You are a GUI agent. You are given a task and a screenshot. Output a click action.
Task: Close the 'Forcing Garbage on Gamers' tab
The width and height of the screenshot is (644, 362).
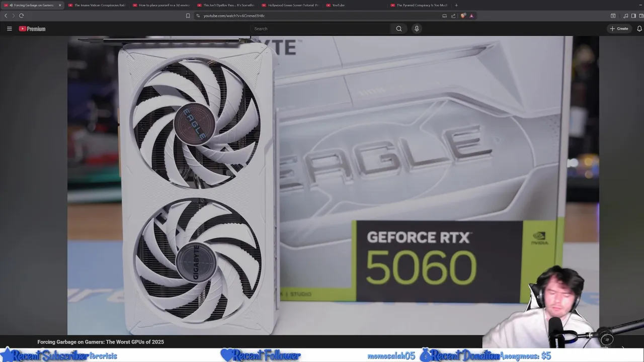tap(60, 5)
